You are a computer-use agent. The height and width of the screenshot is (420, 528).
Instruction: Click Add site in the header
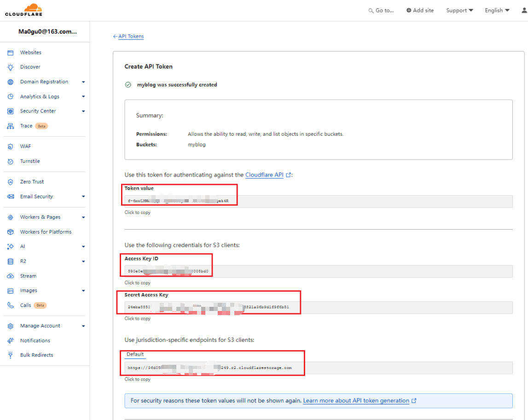pos(420,11)
